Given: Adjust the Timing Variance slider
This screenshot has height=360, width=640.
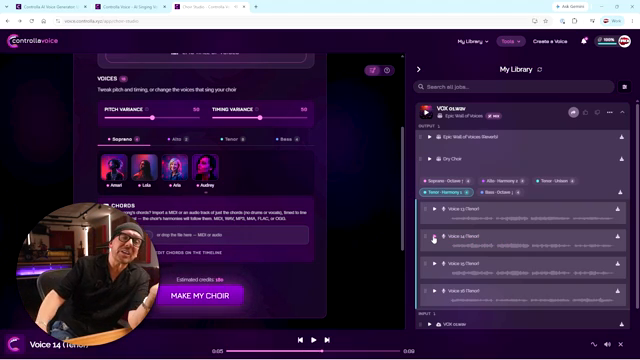Looking at the screenshot, I should click(260, 118).
